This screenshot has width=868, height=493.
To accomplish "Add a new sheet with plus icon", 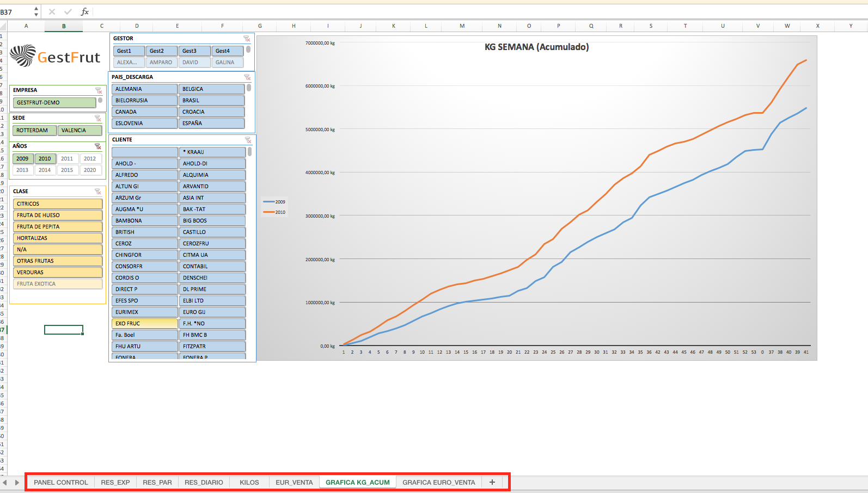I will 492,482.
